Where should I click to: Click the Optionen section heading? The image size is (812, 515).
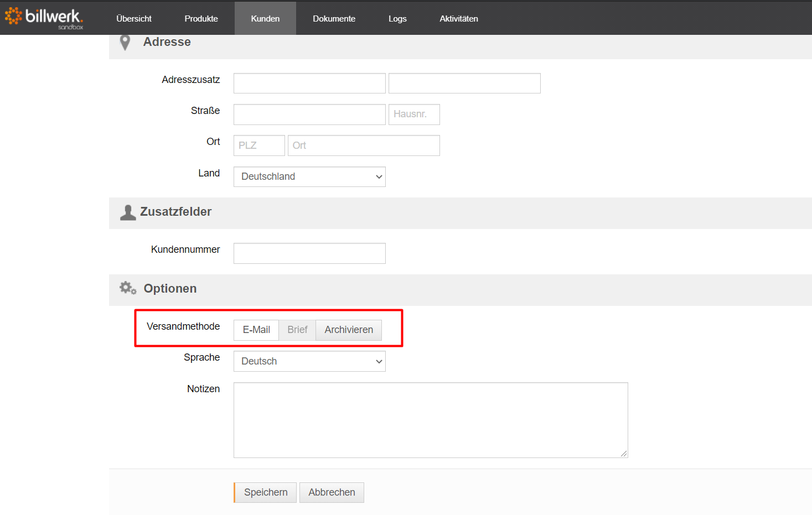(x=170, y=289)
